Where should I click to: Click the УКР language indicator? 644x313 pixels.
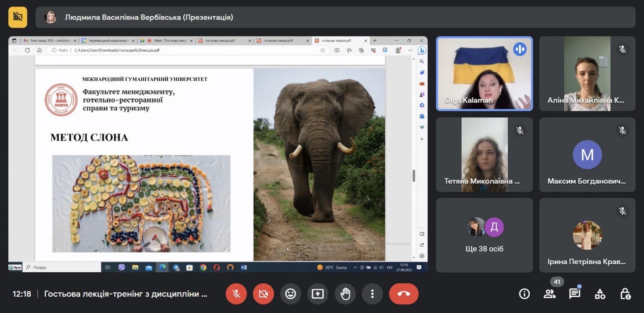coord(390,267)
